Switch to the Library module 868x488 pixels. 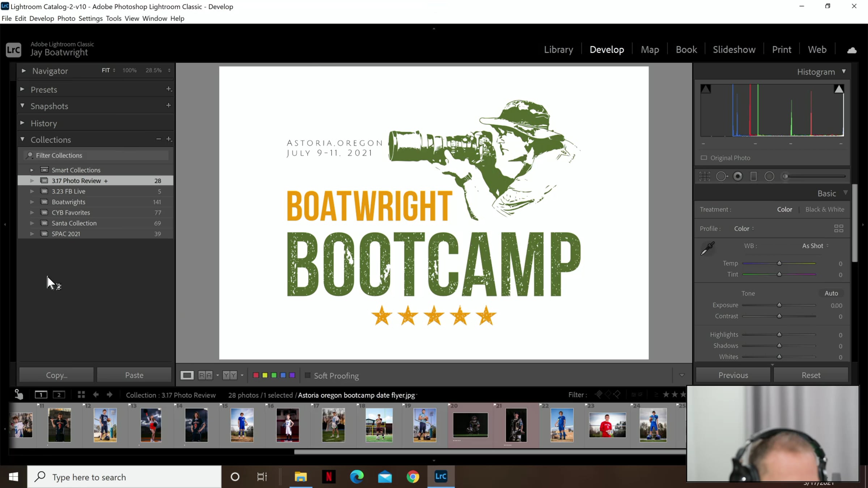558,50
